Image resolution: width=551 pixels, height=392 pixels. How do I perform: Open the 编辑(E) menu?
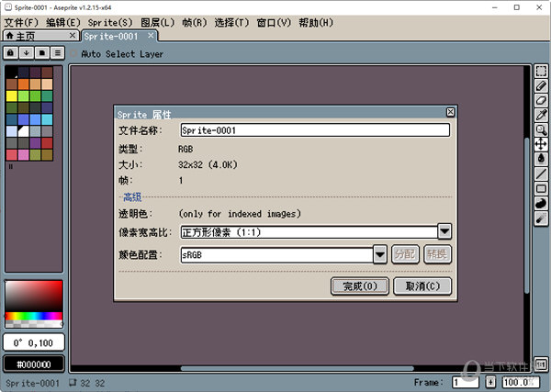coord(63,22)
